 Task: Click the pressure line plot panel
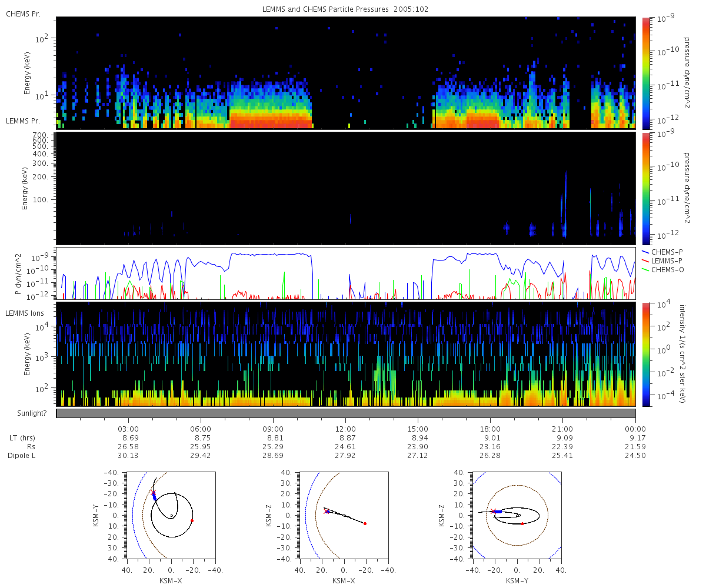(346, 273)
